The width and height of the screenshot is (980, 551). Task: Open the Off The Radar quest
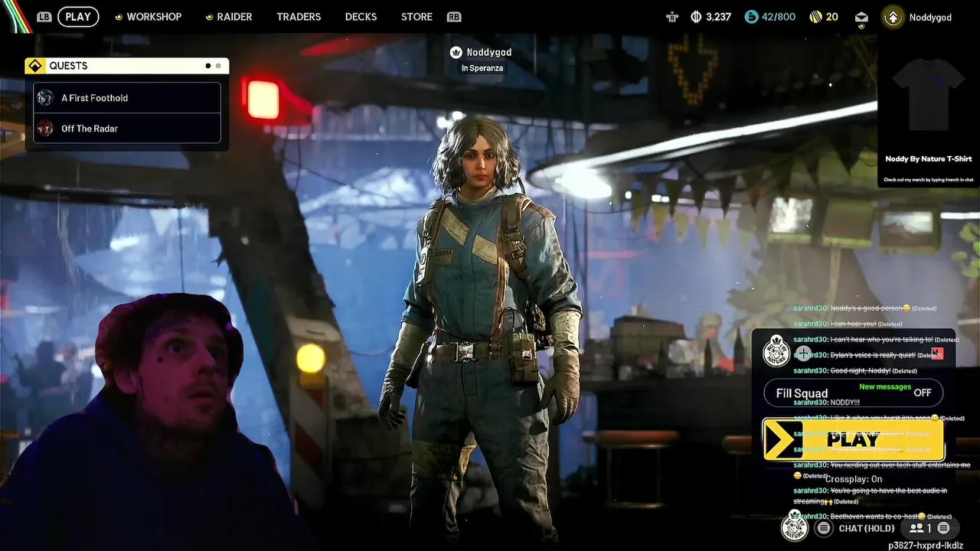point(127,128)
